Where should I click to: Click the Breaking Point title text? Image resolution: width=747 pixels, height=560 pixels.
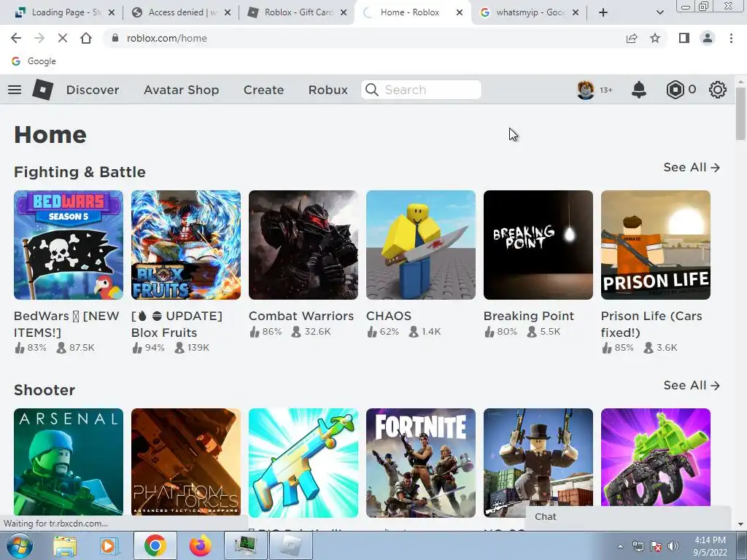(x=529, y=316)
